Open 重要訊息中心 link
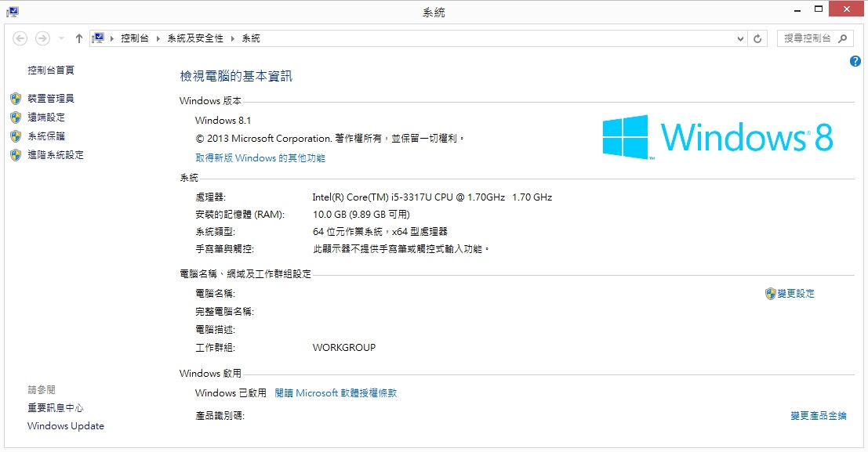The image size is (868, 452). pyautogui.click(x=56, y=408)
